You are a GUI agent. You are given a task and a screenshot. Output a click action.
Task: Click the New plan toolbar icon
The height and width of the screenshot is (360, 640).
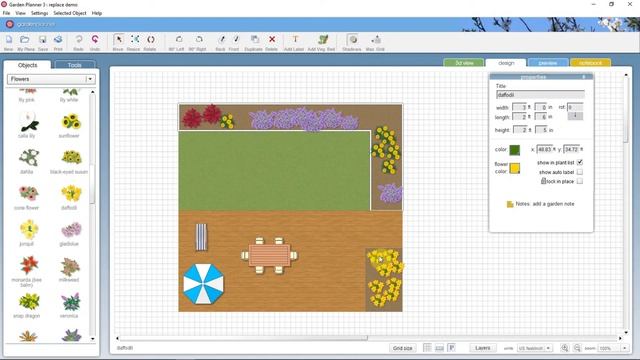(x=9, y=40)
